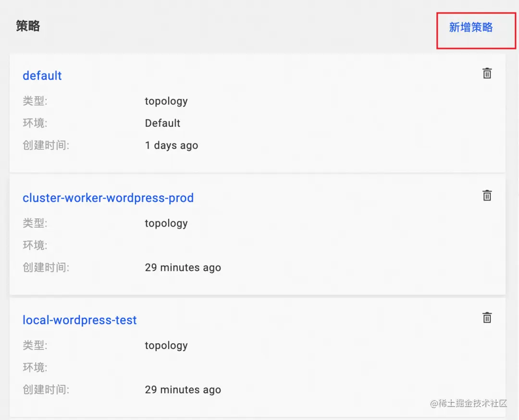Click the 环境 label in default card
The image size is (519, 420).
pos(35,123)
